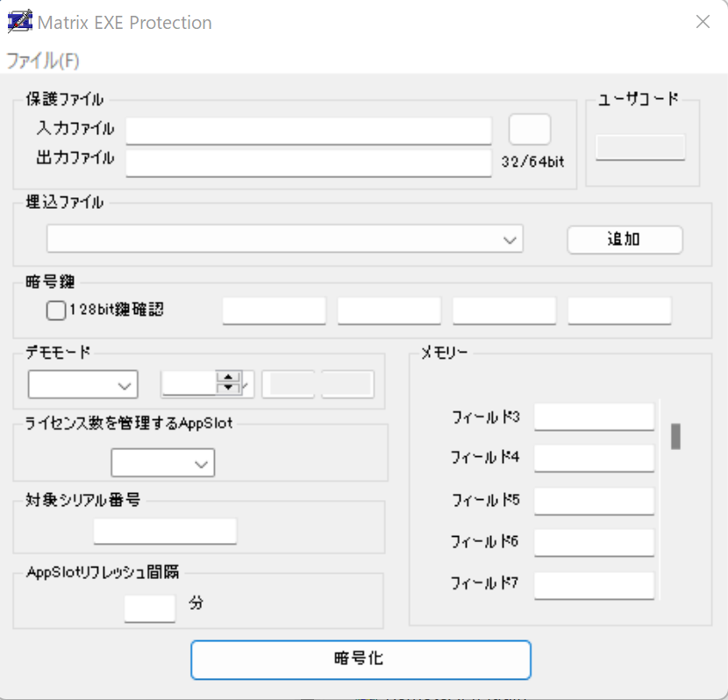Enable the 128bit鍵確認 checkbox
Image resolution: width=728 pixels, height=700 pixels.
tap(56, 311)
